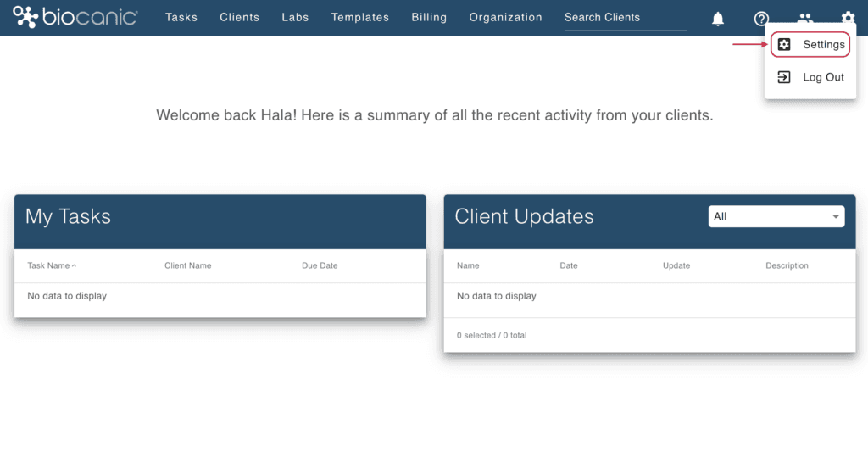Viewport: 868px width, 452px height.
Task: Open Templates in navigation bar
Action: pos(359,17)
